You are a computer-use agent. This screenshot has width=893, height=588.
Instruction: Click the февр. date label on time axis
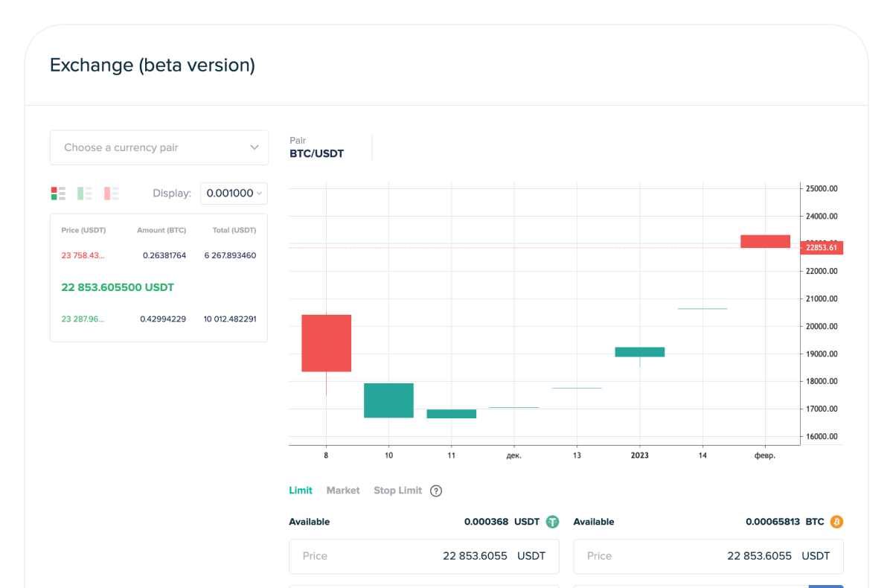pos(765,456)
